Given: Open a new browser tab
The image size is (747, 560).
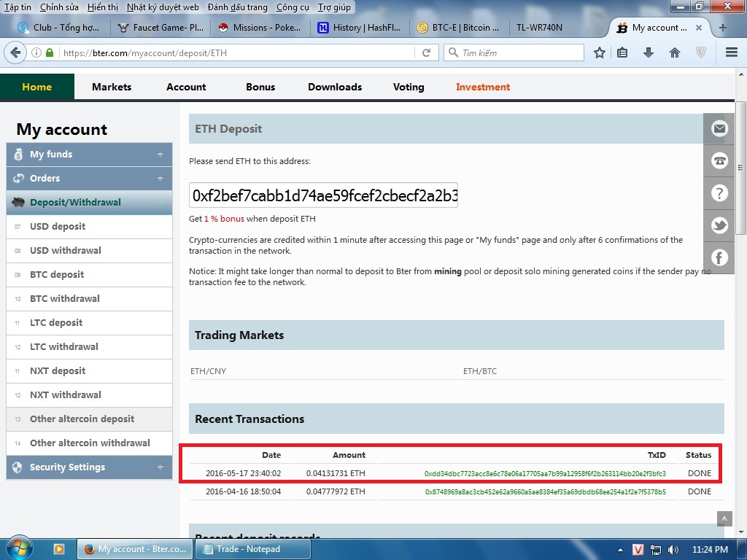Looking at the screenshot, I should click(x=722, y=28).
